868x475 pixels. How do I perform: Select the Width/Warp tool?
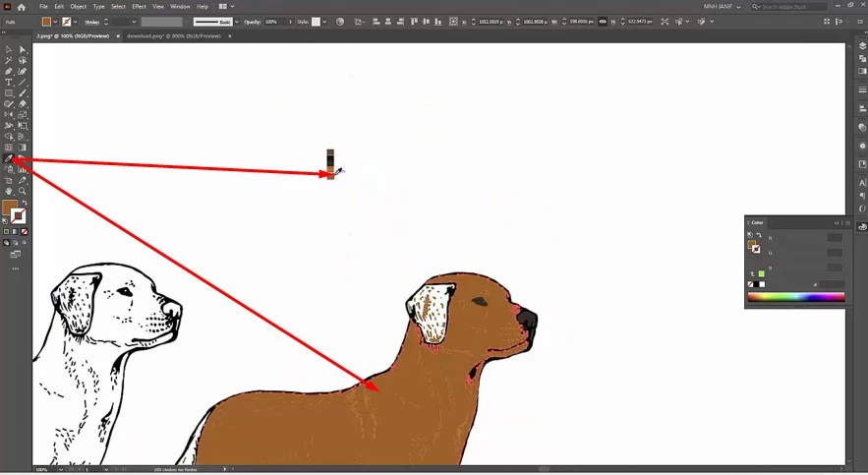[8, 126]
